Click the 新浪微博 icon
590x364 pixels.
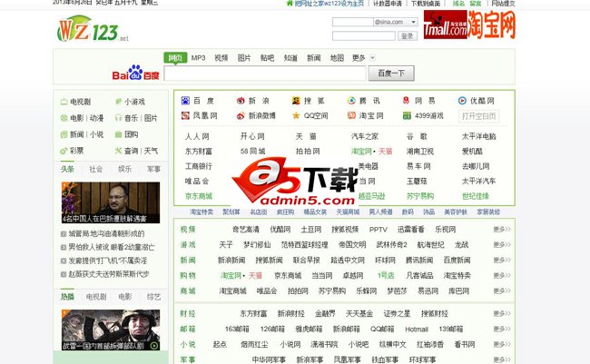[241, 115]
